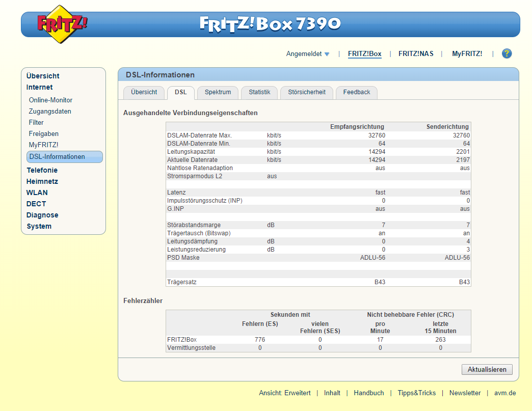
Task: Select the Vermittlungsstelle row label
Action: (191, 347)
